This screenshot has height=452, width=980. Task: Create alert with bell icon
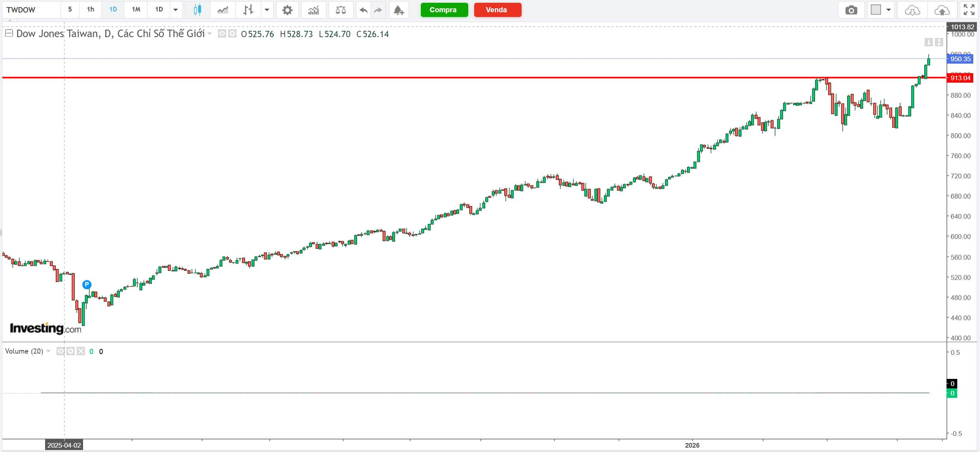tap(399, 10)
